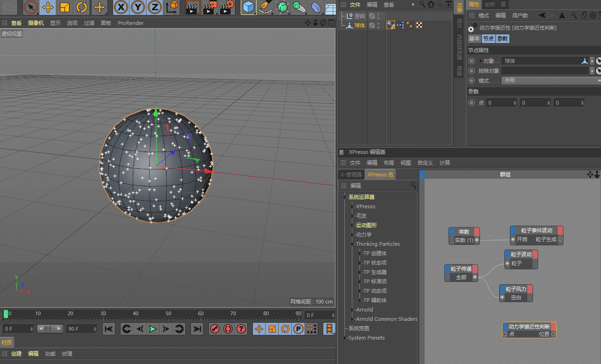Switch to the X-管理器 tab
The width and height of the screenshot is (601, 364).
(351, 174)
